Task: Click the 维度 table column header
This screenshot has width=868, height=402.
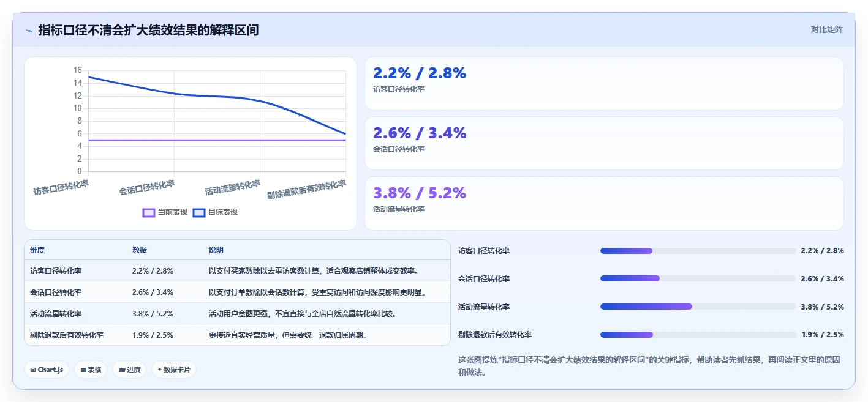Action: [37, 250]
